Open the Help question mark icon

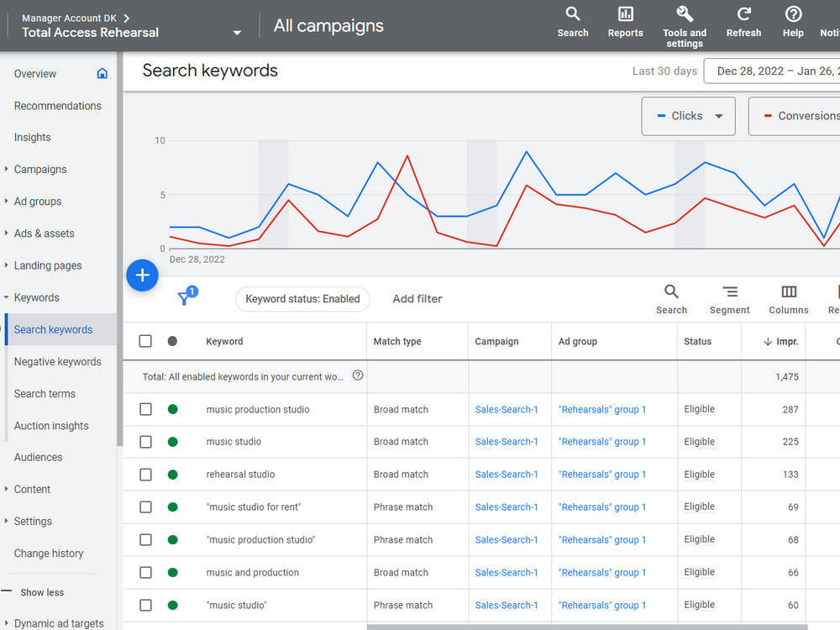(793, 14)
